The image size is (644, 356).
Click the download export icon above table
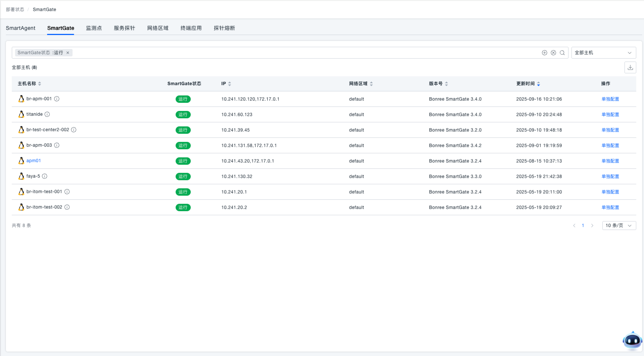(630, 67)
